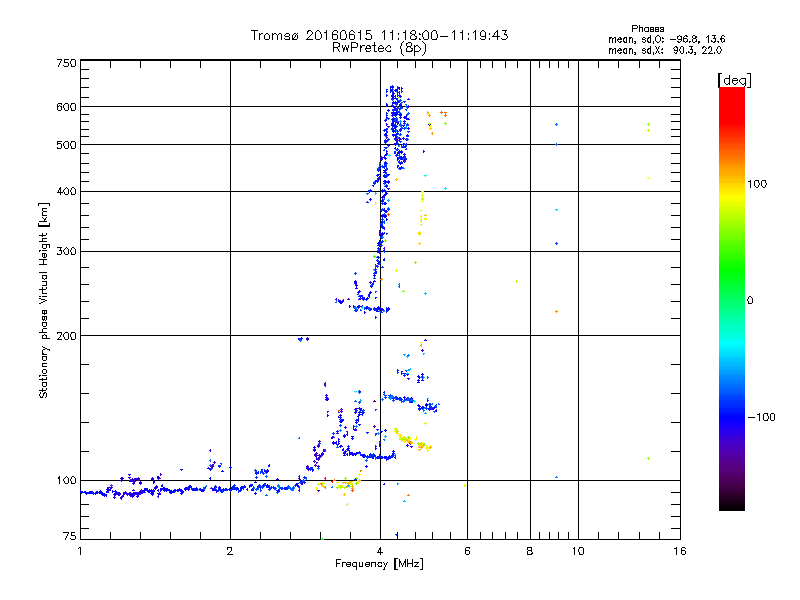
Task: Click the '2' frequency tick label
Action: coord(230,551)
